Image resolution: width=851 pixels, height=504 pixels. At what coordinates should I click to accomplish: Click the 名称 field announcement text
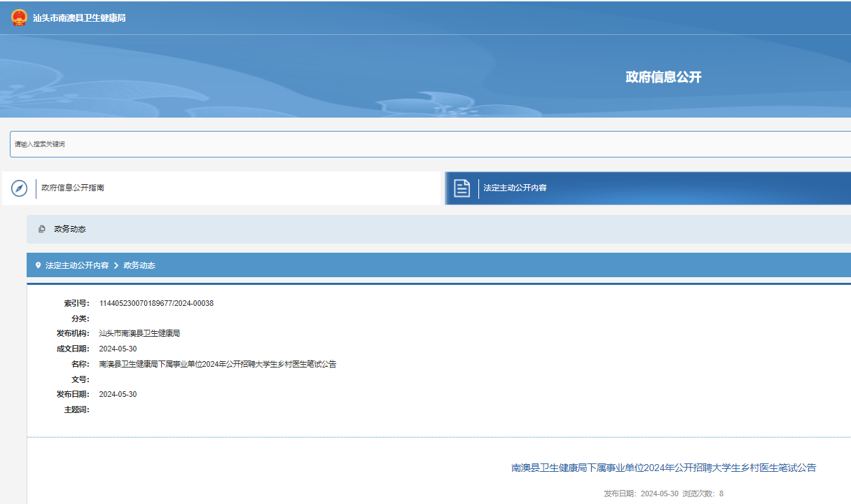[x=217, y=364]
